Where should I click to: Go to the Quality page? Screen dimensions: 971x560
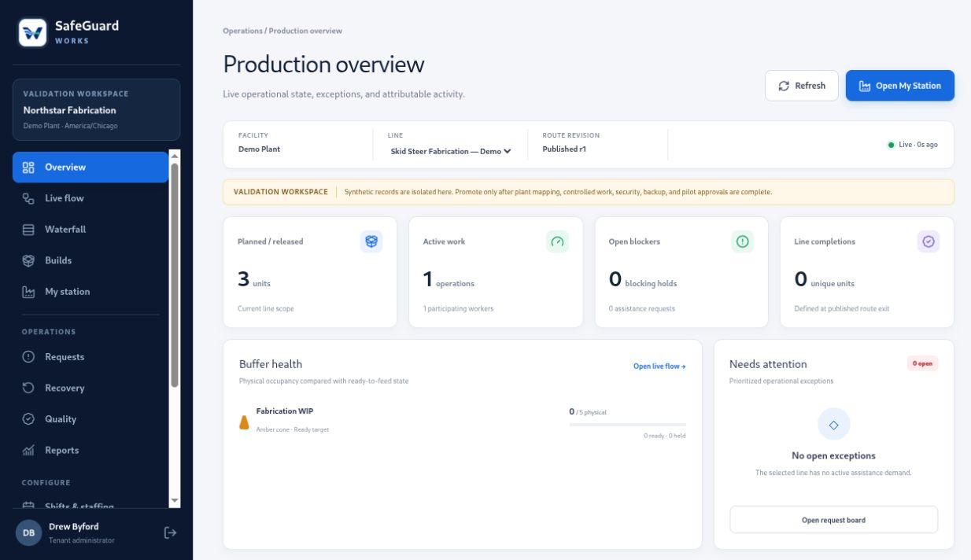(90, 419)
